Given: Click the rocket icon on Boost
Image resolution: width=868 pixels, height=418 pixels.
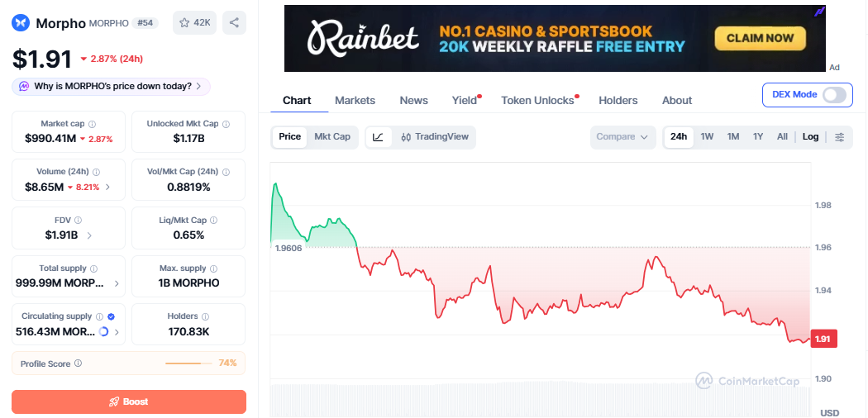Looking at the screenshot, I should click(114, 402).
